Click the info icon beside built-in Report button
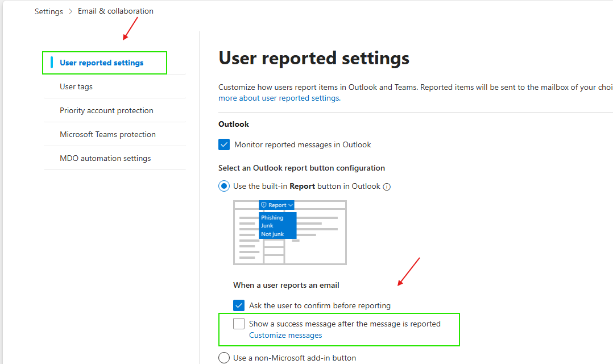The height and width of the screenshot is (364, 613). pyautogui.click(x=387, y=187)
